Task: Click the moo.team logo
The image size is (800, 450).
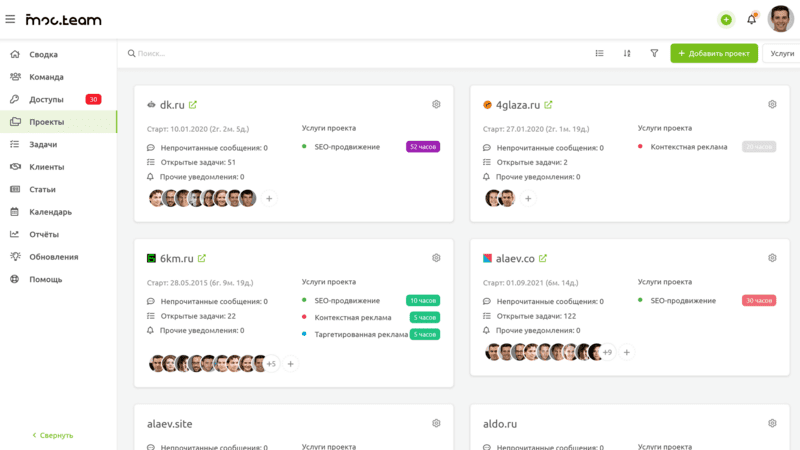Action: point(64,20)
